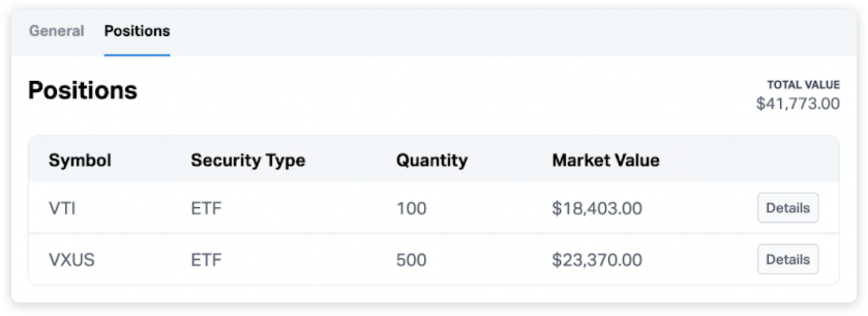Click the Symbol column header
The image size is (868, 316).
click(x=80, y=160)
